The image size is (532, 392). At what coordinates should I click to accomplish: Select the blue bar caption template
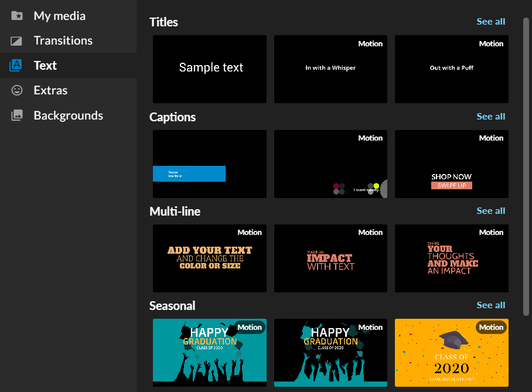click(210, 164)
